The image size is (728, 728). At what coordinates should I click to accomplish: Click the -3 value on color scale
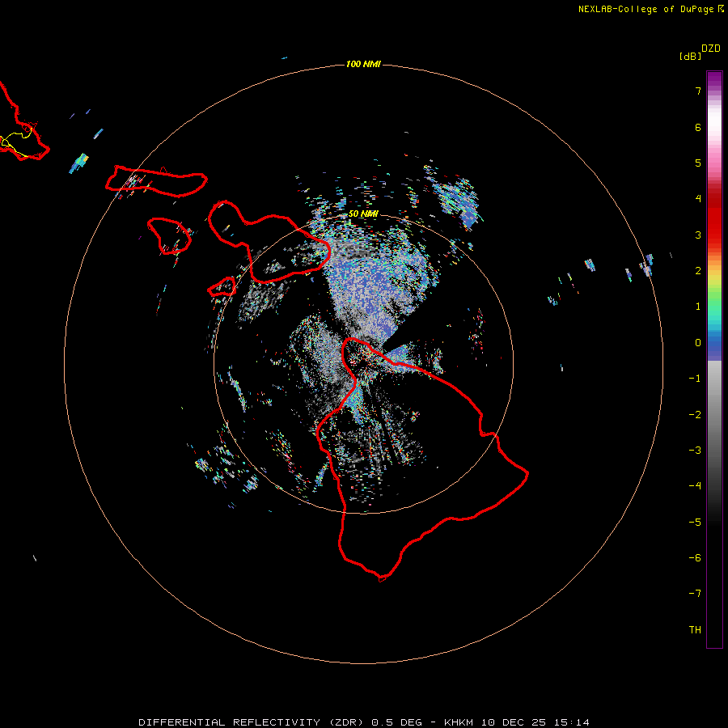point(695,451)
